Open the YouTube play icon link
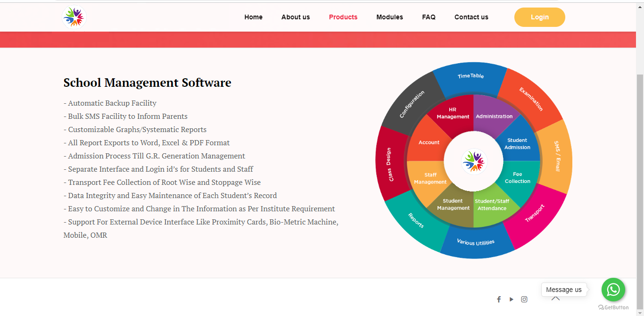Image resolution: width=644 pixels, height=316 pixels. (x=512, y=299)
